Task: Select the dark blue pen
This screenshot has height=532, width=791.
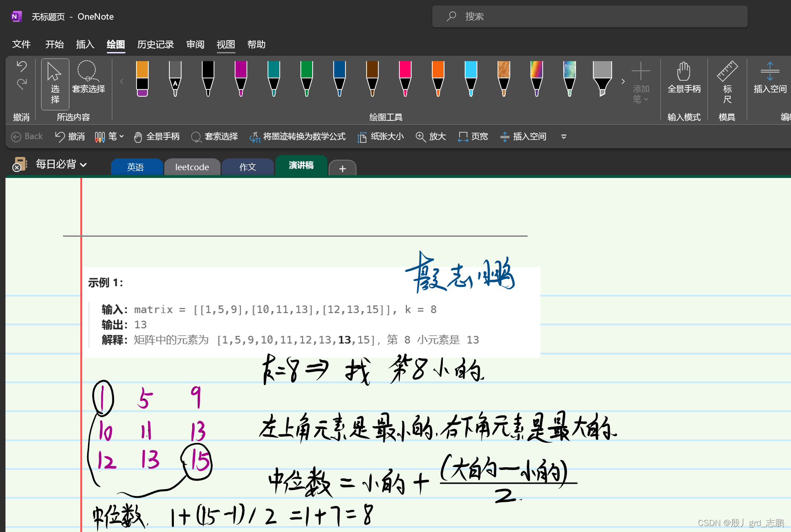Action: (340, 79)
